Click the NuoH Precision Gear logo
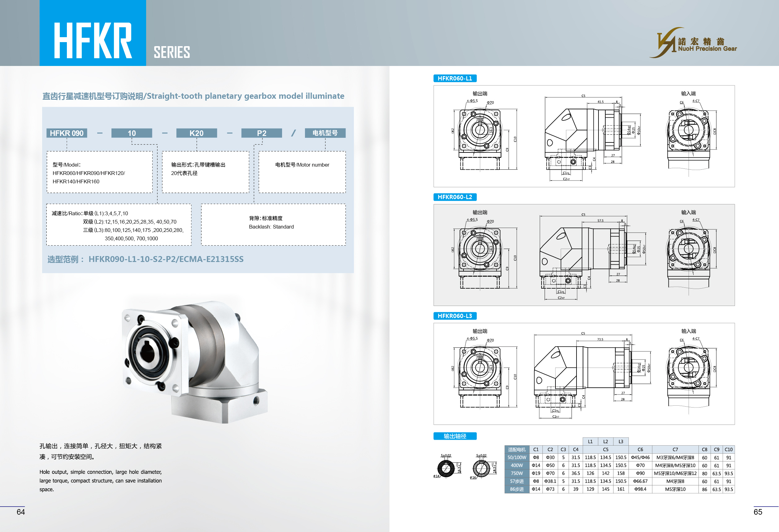The width and height of the screenshot is (779, 532). tap(693, 42)
